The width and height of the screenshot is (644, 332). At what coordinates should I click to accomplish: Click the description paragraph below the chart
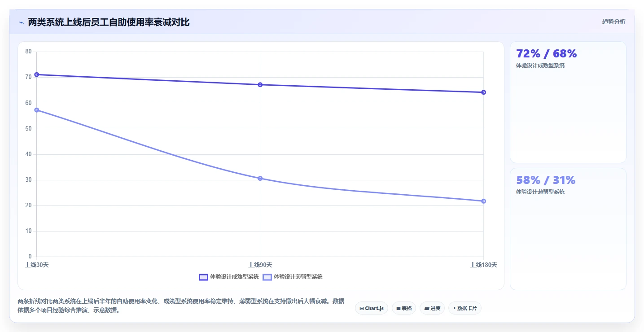pyautogui.click(x=181, y=306)
